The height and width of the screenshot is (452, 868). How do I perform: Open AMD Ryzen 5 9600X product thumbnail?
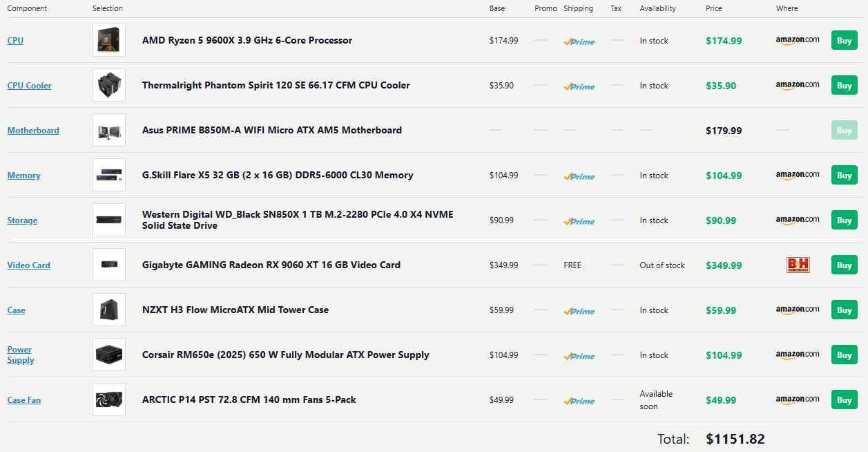[x=109, y=40]
